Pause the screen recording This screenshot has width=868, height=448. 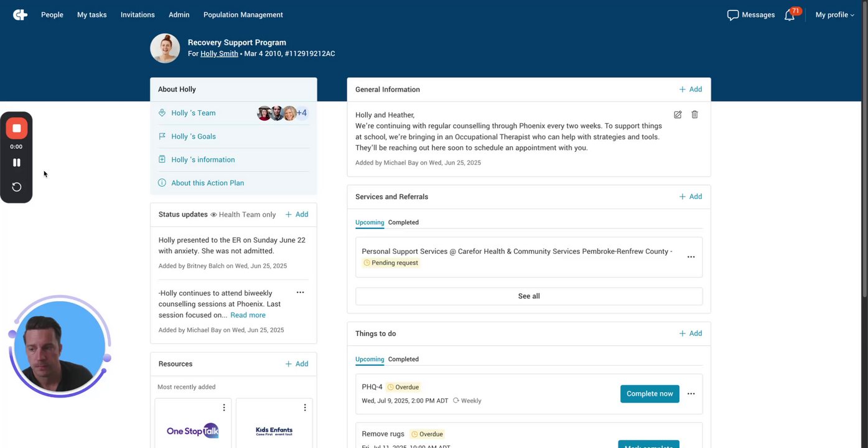tap(17, 162)
